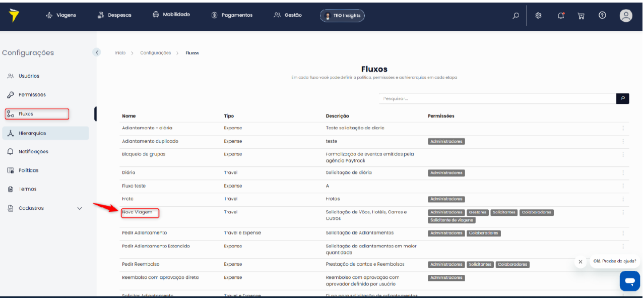
Task: Select Fluxos in the sidebar
Action: (37, 114)
